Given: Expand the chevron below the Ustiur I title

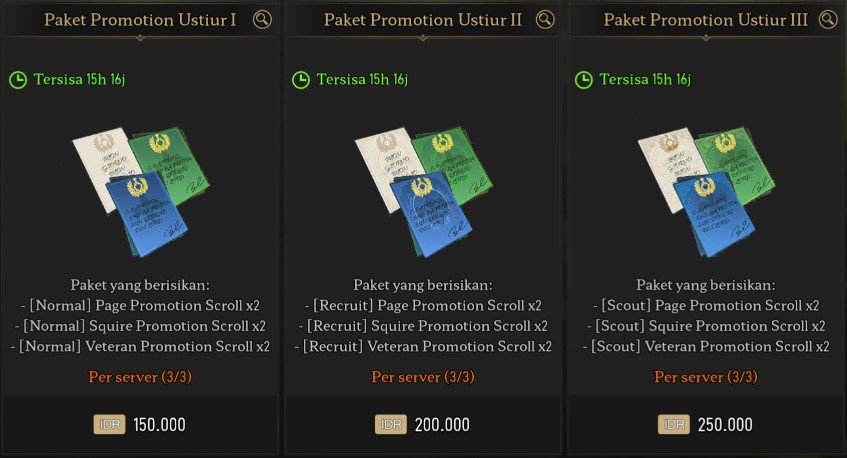Looking at the screenshot, I should pyautogui.click(x=140, y=39).
